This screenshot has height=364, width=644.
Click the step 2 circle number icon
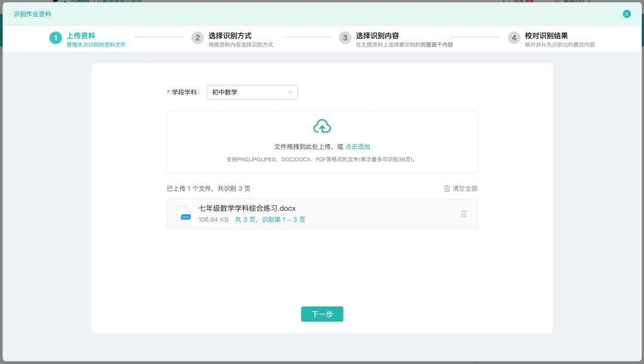point(197,38)
